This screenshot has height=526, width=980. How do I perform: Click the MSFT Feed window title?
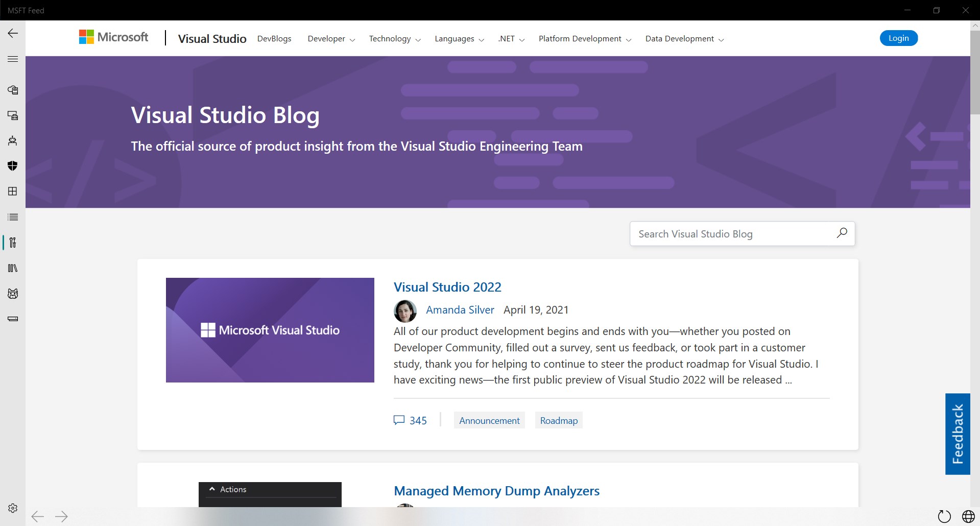click(26, 10)
